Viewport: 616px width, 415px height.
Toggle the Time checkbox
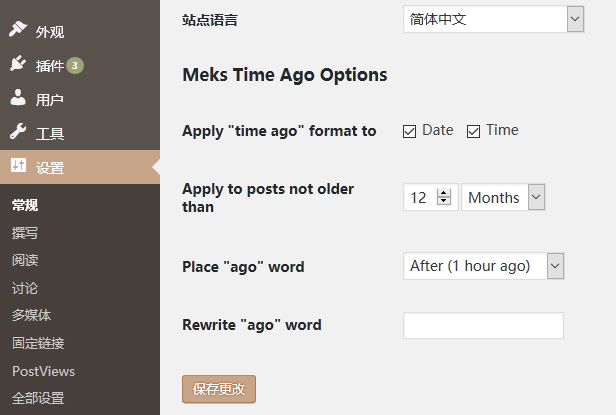(x=474, y=131)
